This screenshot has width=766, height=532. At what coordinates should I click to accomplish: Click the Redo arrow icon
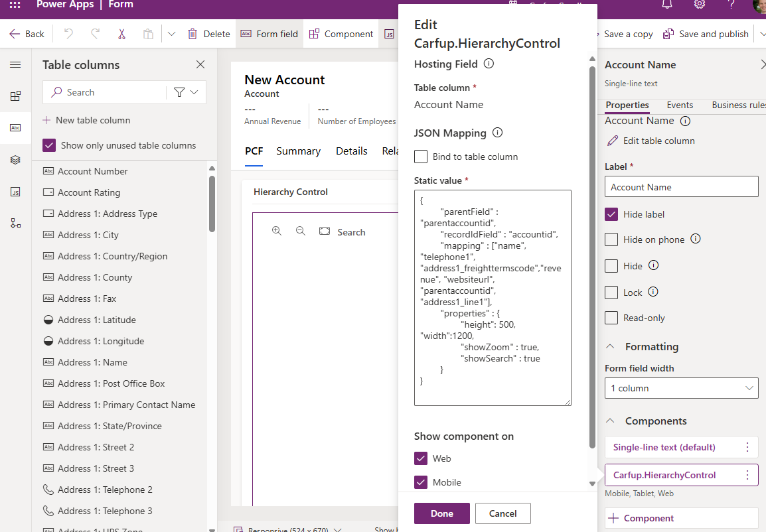click(96, 34)
